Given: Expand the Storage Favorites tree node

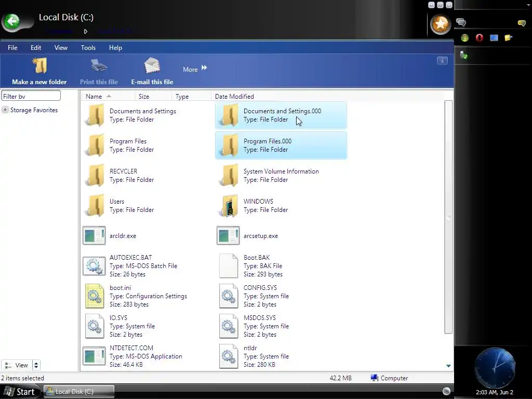Looking at the screenshot, I should 5,110.
